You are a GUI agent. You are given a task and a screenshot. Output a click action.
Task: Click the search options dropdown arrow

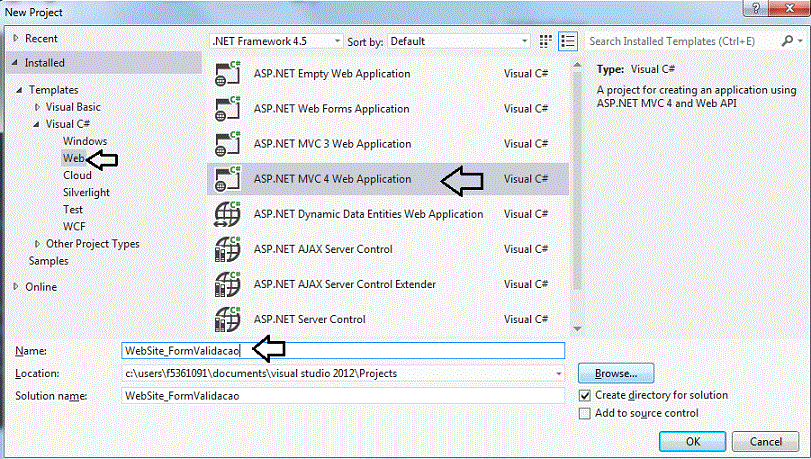pyautogui.click(x=800, y=41)
